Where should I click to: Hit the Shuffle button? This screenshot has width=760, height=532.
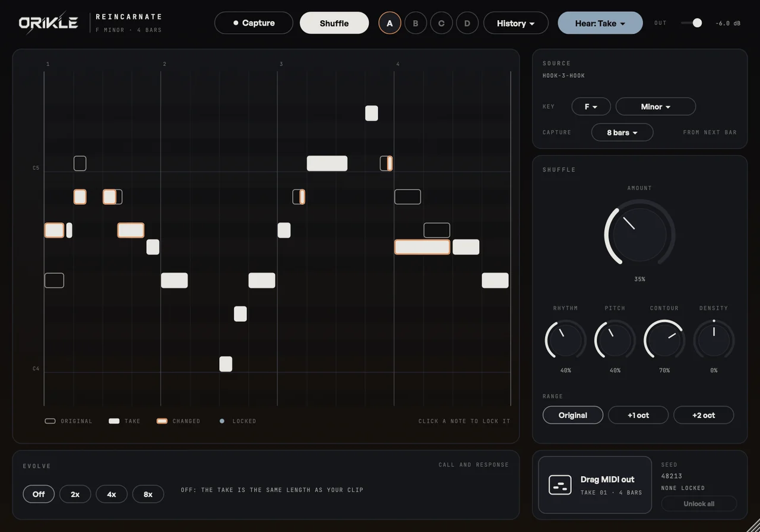(334, 23)
